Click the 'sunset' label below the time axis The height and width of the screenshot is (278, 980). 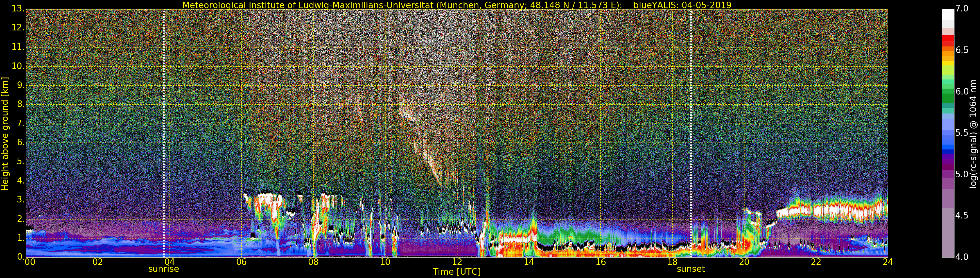pyautogui.click(x=691, y=269)
